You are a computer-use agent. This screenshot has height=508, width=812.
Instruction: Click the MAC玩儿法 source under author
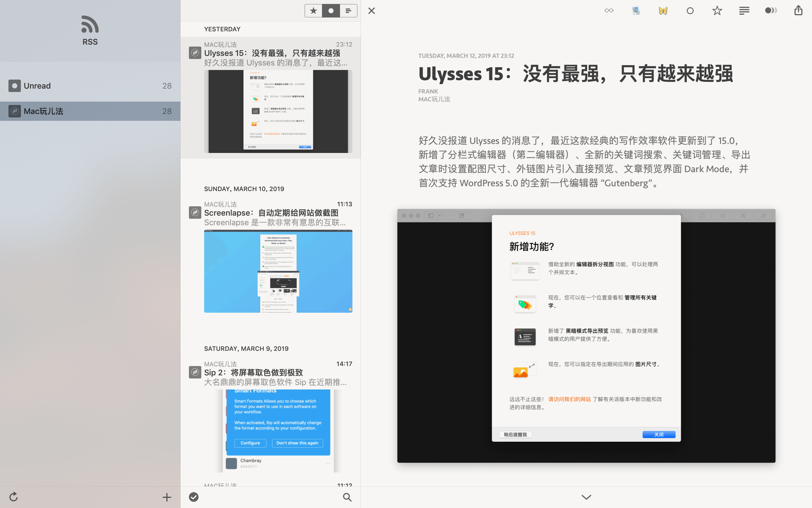(434, 99)
